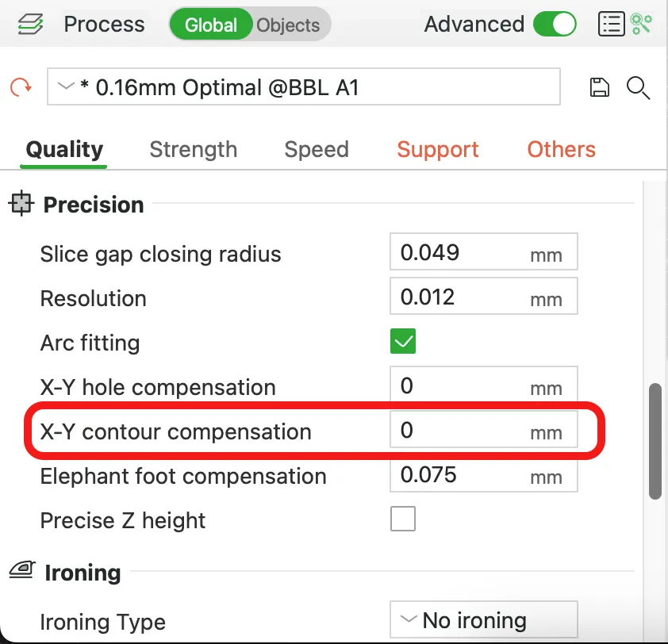Uncheck the Arc fitting checkbox
Image resolution: width=668 pixels, height=644 pixels.
(402, 341)
